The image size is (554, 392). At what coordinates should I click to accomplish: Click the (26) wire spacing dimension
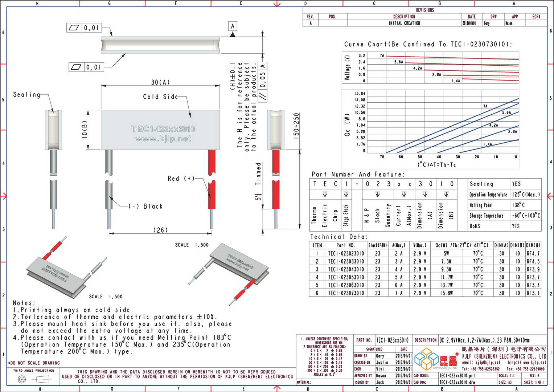[x=160, y=230]
